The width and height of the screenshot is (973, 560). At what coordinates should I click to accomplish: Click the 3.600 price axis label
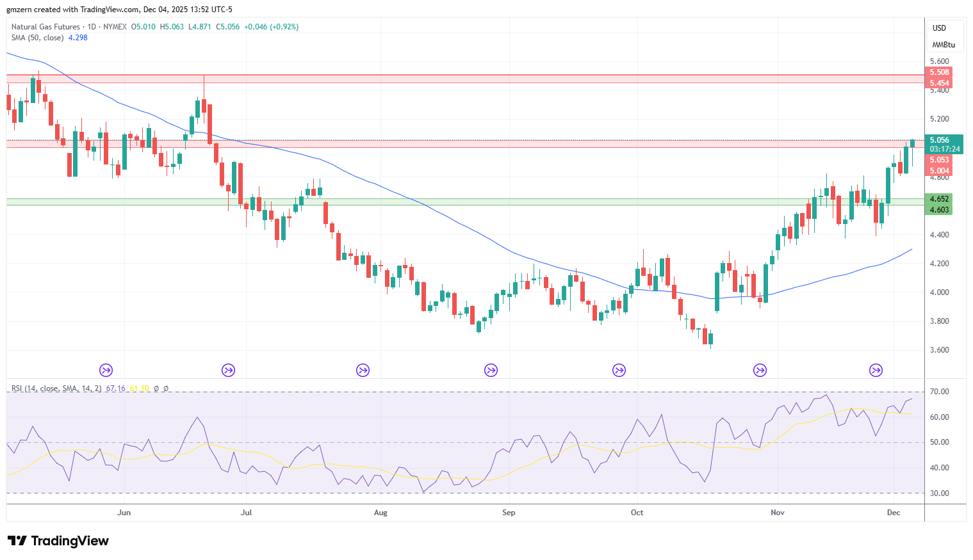pyautogui.click(x=940, y=350)
